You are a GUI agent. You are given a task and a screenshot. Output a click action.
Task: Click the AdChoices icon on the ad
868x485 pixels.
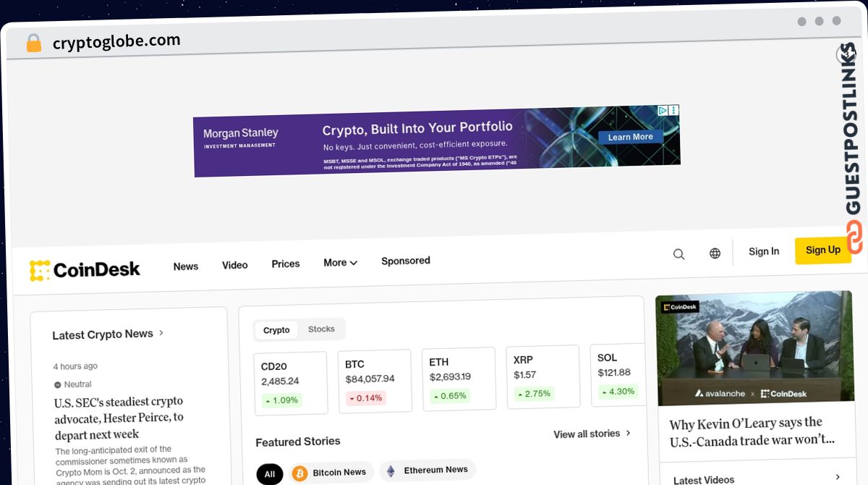[x=663, y=111]
